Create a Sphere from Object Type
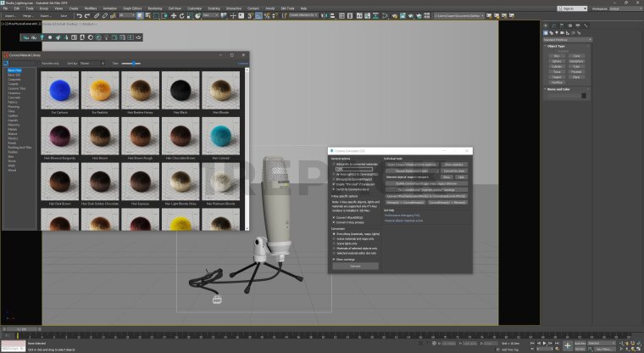 point(557,61)
